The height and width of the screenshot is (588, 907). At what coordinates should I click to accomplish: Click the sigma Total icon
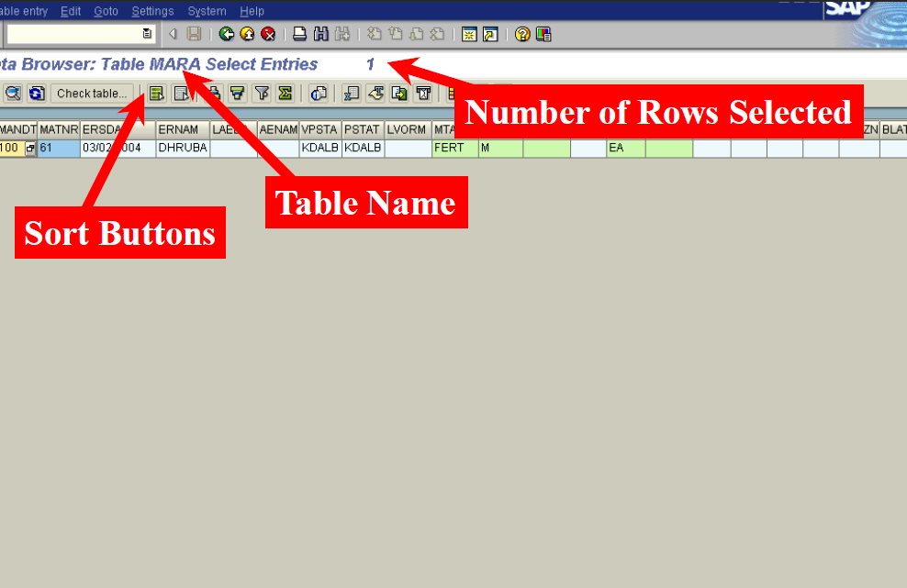pos(286,93)
